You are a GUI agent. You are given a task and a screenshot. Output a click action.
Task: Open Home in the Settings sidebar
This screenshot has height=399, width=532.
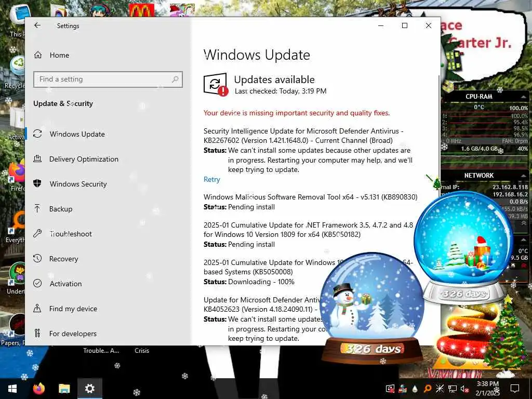59,55
